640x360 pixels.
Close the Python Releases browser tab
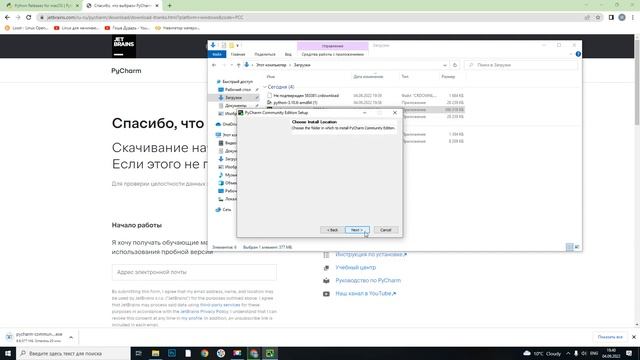[77, 6]
